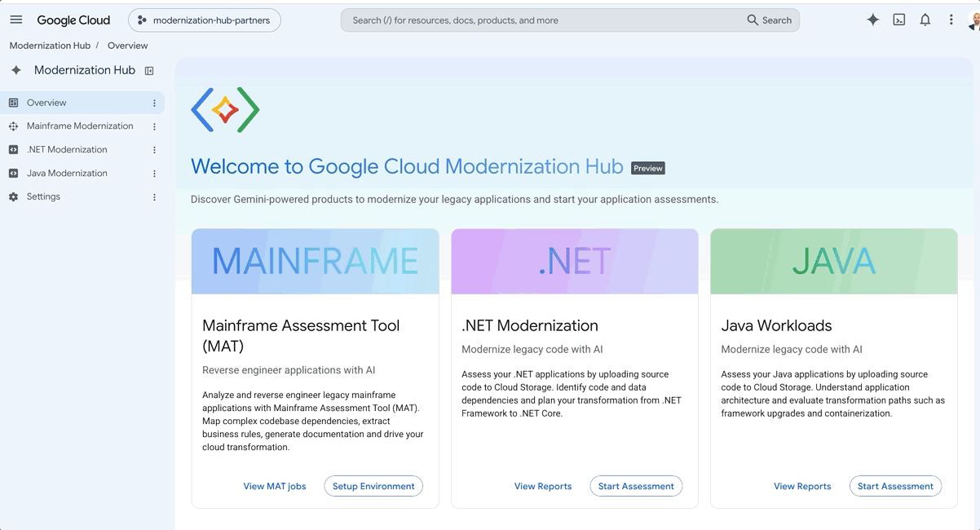The height and width of the screenshot is (530, 980).
Task: Click View MAT jobs link
Action: tap(275, 486)
